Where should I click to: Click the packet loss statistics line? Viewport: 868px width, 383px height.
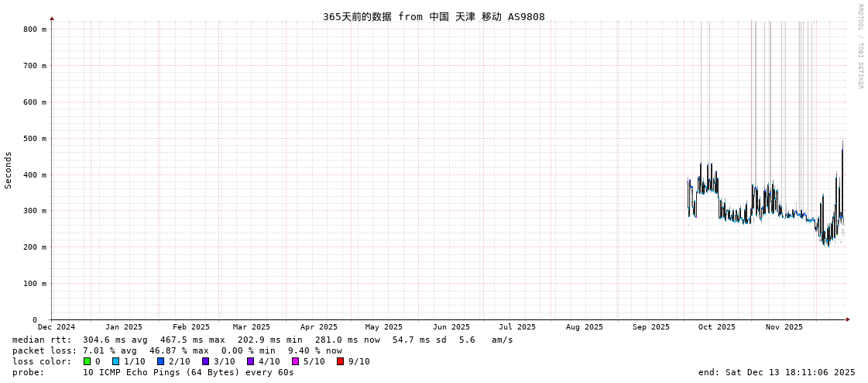(177, 350)
